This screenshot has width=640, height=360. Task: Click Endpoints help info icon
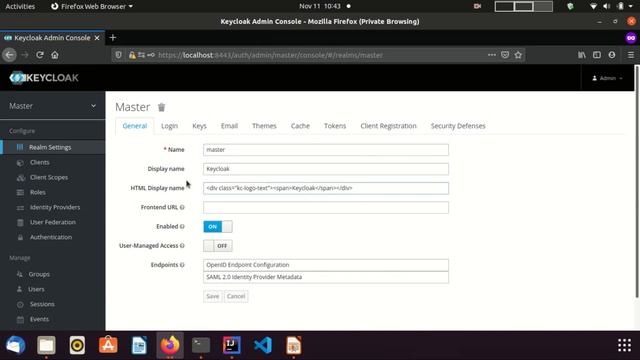(182, 265)
